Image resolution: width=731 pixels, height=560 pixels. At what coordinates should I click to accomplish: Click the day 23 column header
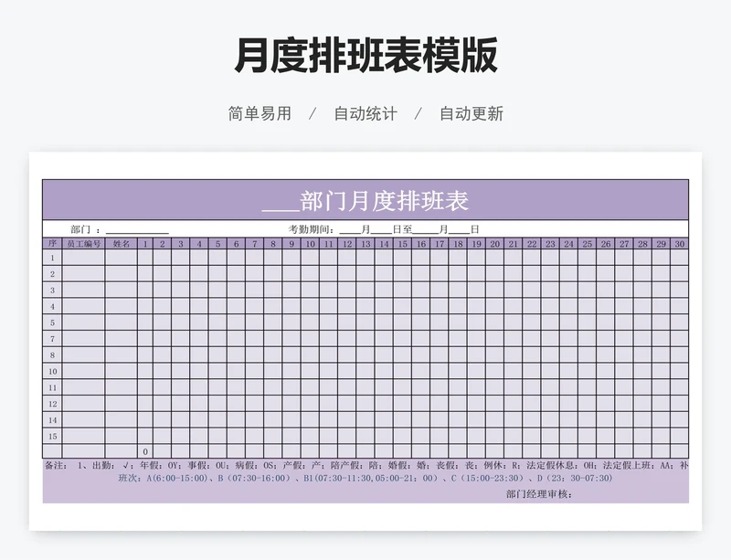[x=551, y=243]
